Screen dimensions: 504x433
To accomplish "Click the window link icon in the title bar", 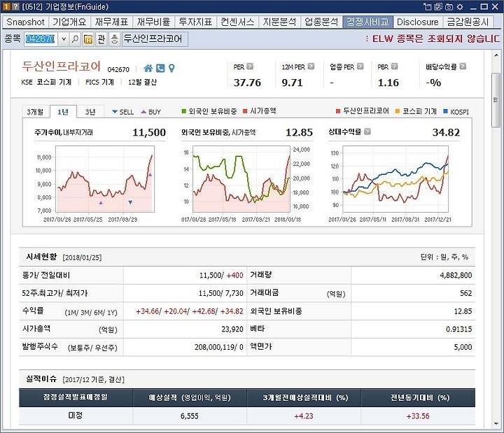I will pyautogui.click(x=438, y=6).
